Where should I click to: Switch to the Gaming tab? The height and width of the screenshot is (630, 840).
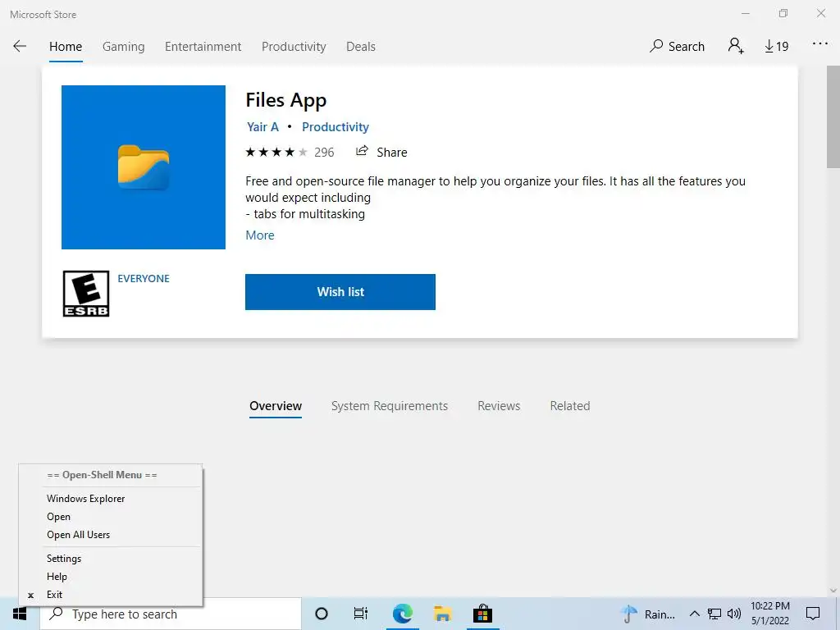point(124,47)
